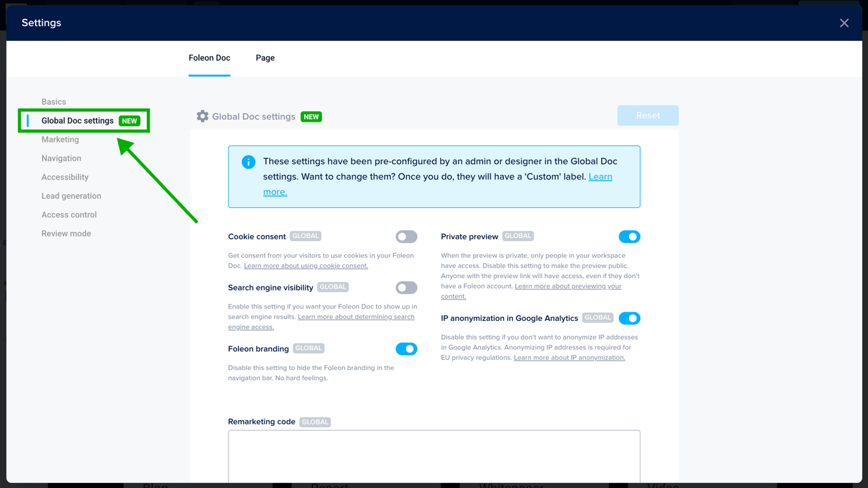This screenshot has height=488, width=868.
Task: Click the GLOBAL badge beside IP anonymization
Action: point(598,318)
